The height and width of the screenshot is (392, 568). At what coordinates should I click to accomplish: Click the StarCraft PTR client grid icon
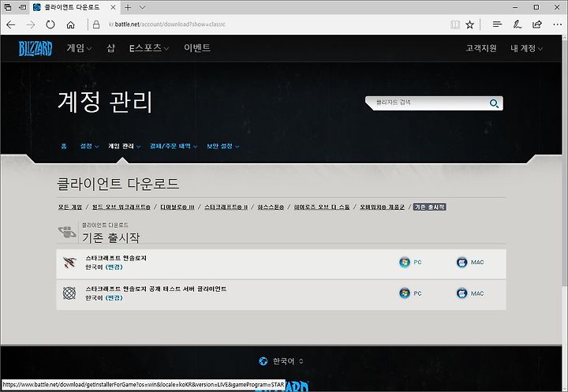[x=69, y=293]
